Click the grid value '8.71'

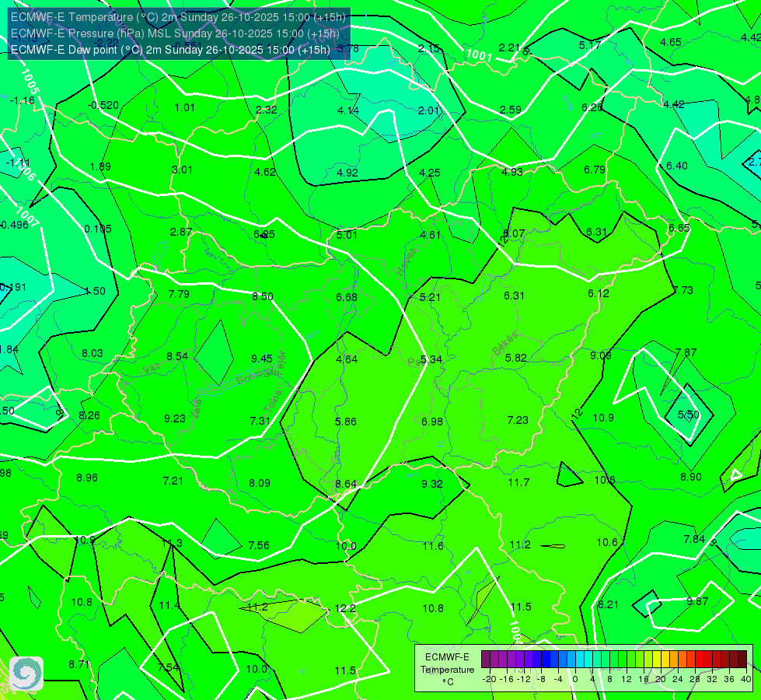79,664
